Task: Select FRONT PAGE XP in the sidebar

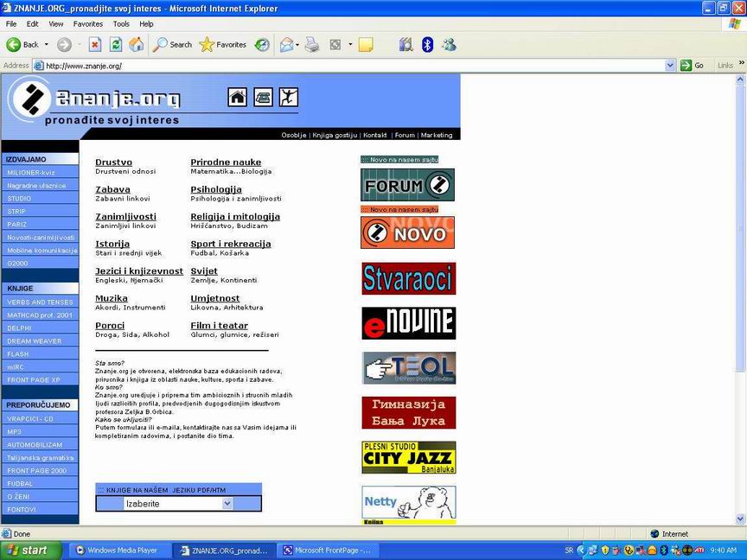Action: pyautogui.click(x=40, y=380)
